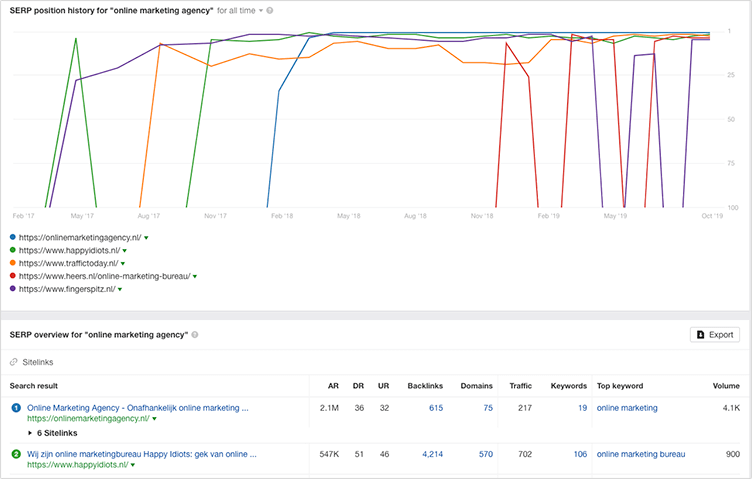Click the Traffic column header
This screenshot has width=752, height=479.
(x=521, y=386)
